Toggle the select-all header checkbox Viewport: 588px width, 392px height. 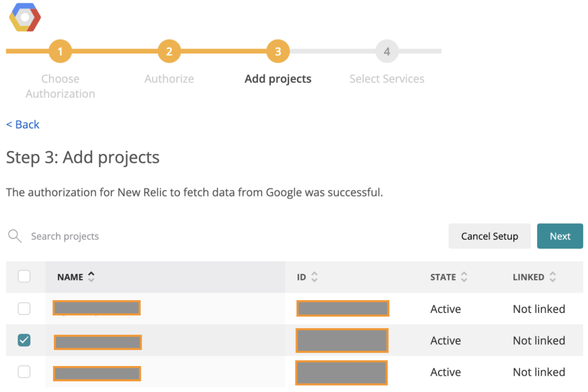(24, 277)
